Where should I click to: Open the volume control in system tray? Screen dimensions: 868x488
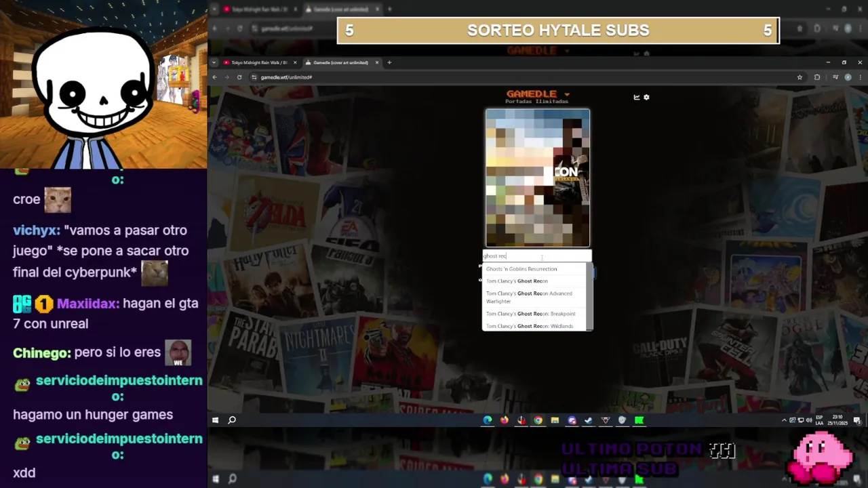pos(808,420)
